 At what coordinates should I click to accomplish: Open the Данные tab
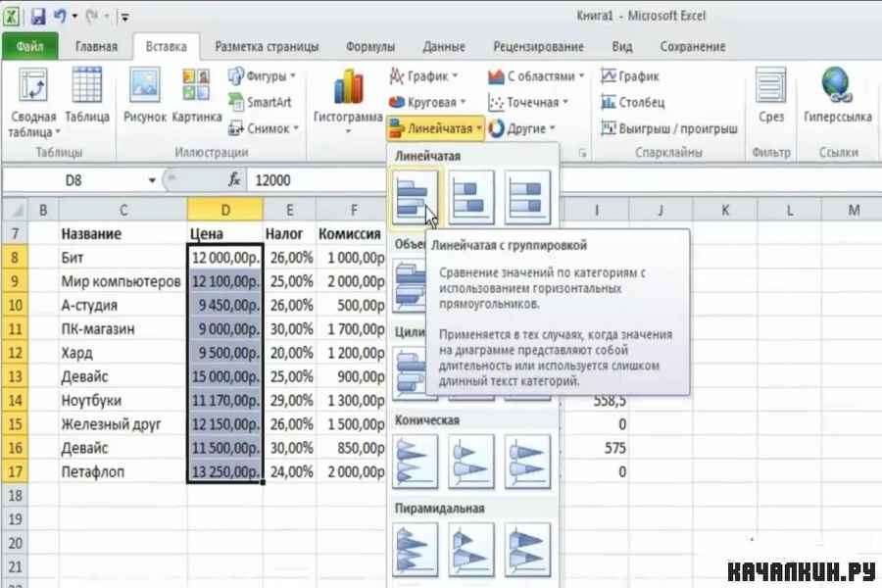click(444, 46)
